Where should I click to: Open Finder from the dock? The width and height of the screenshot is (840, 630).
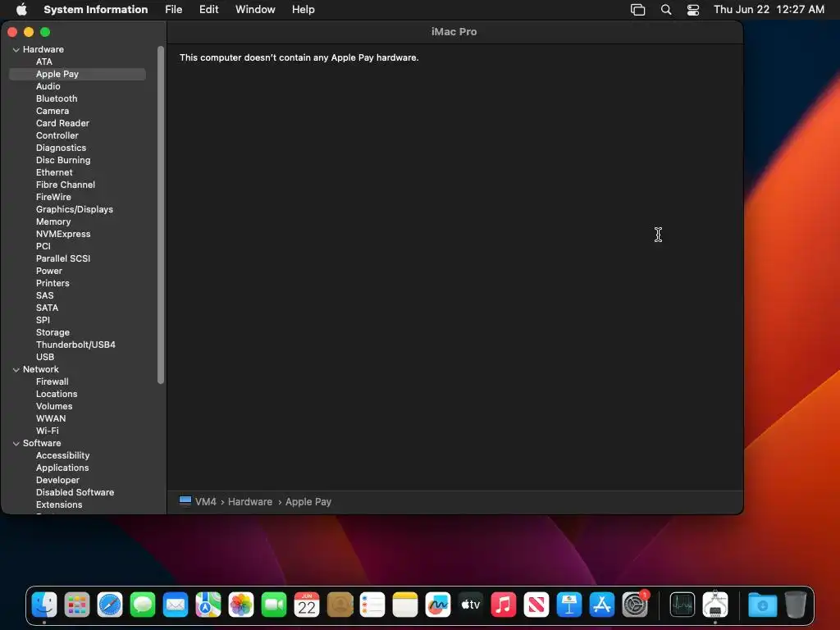pyautogui.click(x=44, y=605)
